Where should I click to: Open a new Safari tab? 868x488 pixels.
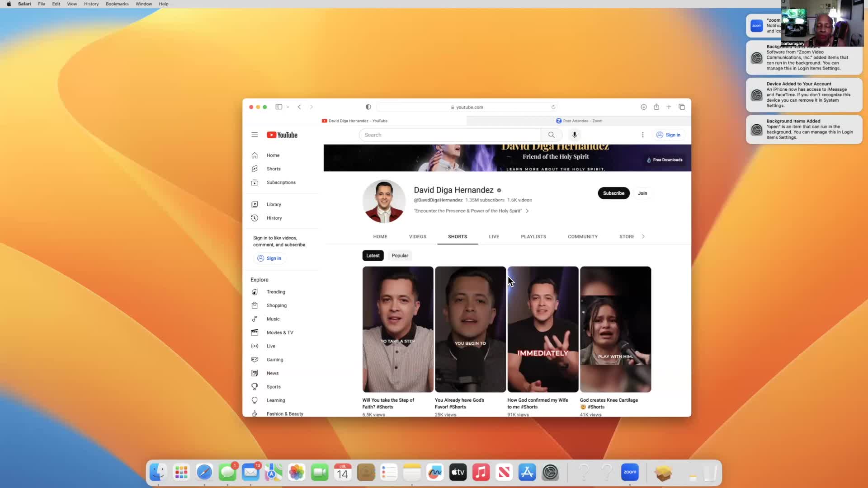669,107
